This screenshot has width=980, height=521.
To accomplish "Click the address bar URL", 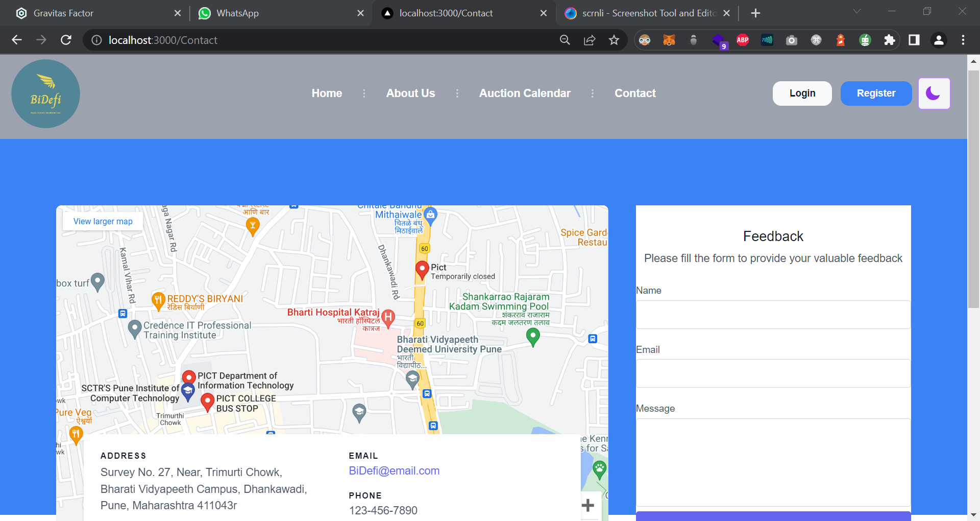I will pyautogui.click(x=163, y=40).
